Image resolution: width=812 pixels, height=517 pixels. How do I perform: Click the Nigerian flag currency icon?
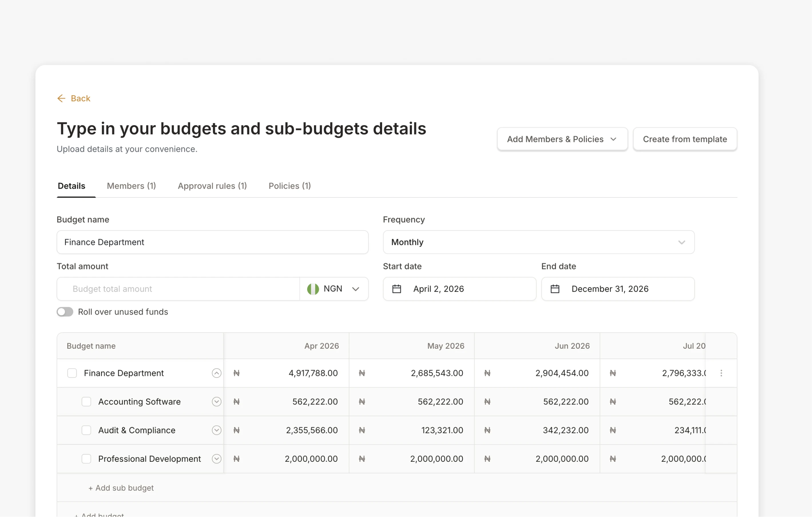[x=313, y=289]
